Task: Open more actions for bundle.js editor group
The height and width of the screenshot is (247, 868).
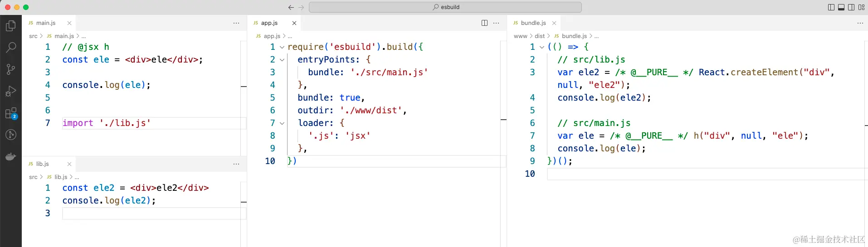Action: pyautogui.click(x=860, y=23)
